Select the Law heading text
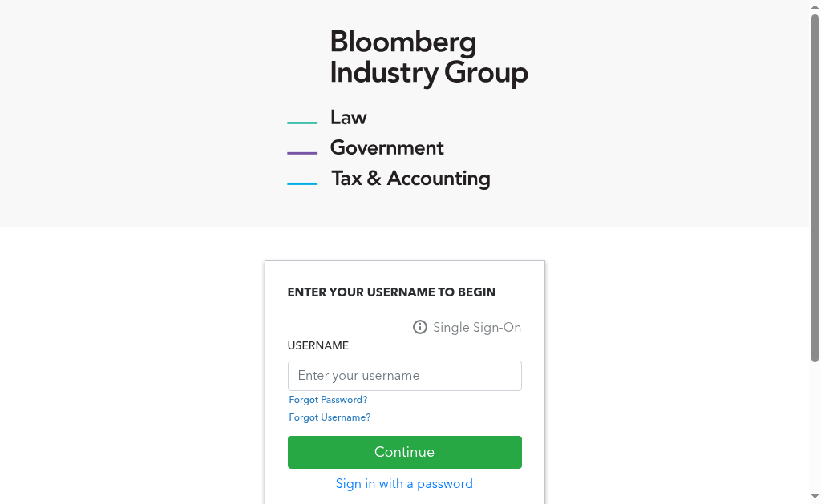The image size is (821, 504). click(x=349, y=117)
